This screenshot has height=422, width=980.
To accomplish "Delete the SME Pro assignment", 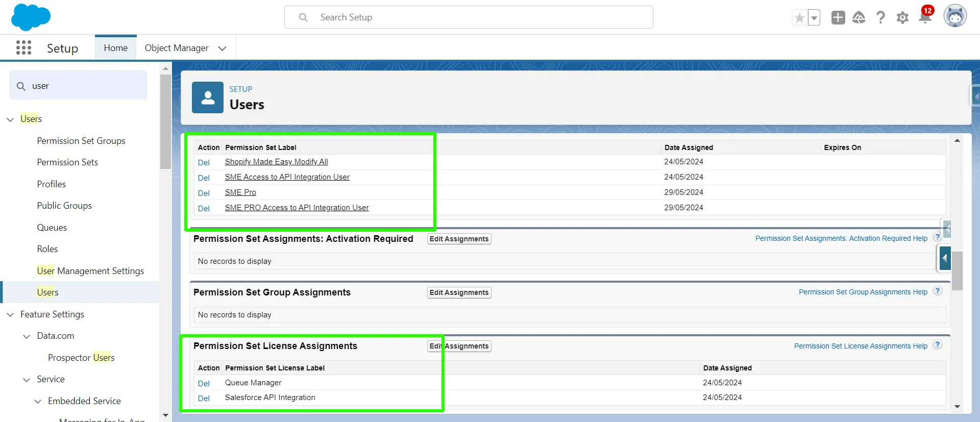I will tap(204, 193).
